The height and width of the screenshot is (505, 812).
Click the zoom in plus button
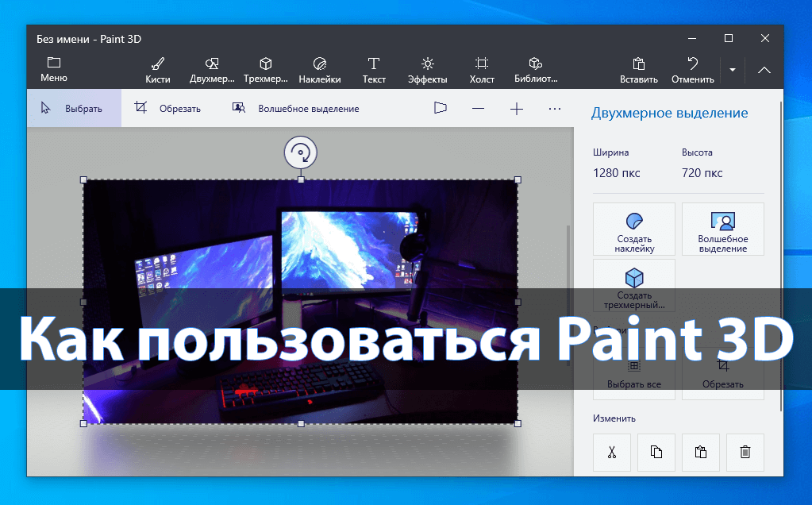(517, 109)
